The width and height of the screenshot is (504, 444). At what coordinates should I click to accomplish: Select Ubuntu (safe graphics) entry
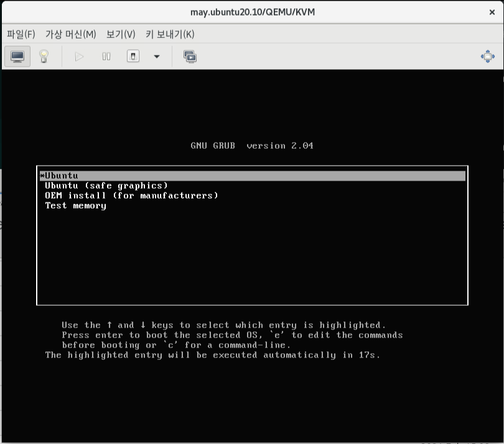(106, 186)
